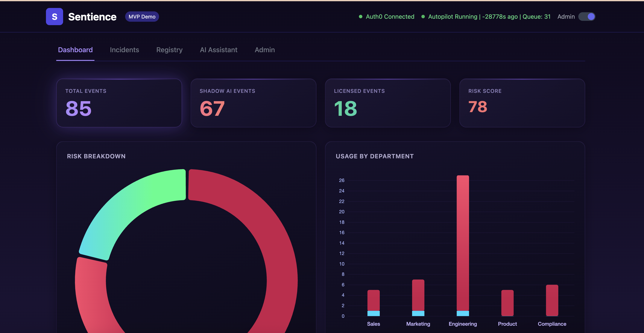Select the Total Events card
Image resolution: width=644 pixels, height=333 pixels.
pyautogui.click(x=119, y=103)
